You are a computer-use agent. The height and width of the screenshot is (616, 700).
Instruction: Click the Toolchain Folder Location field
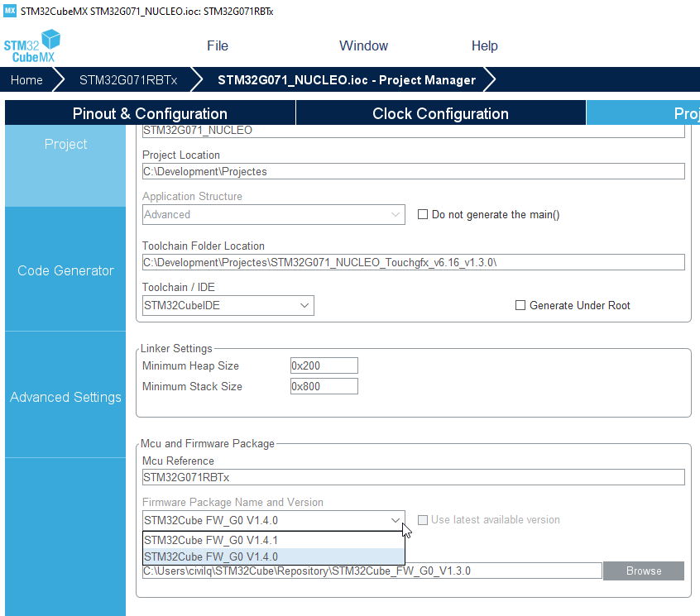[x=413, y=262]
